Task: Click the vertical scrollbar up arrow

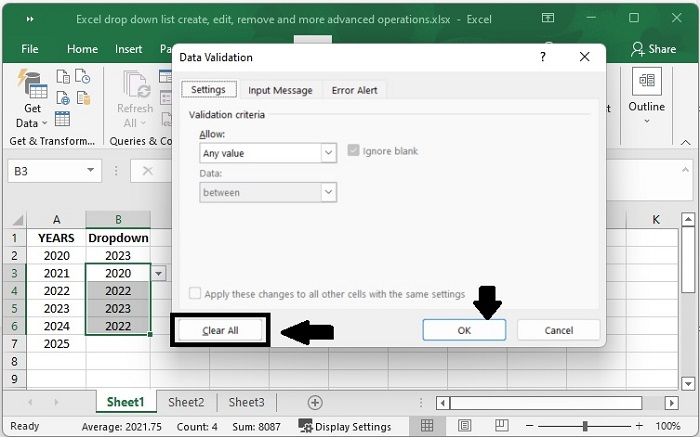Action: [688, 220]
